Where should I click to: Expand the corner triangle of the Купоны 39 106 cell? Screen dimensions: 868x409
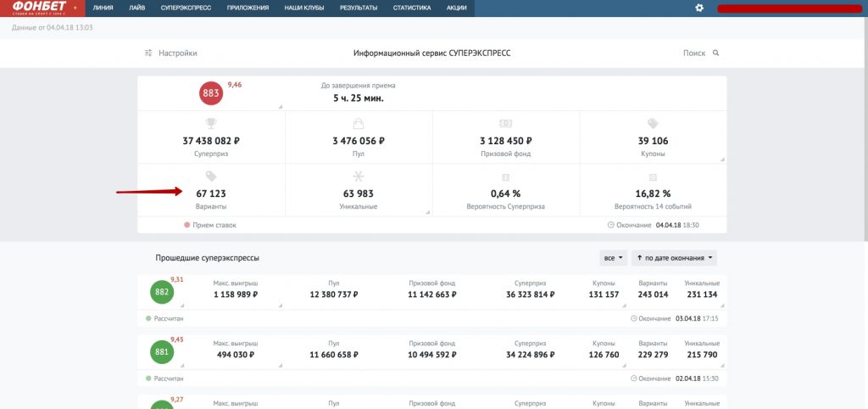click(722, 160)
